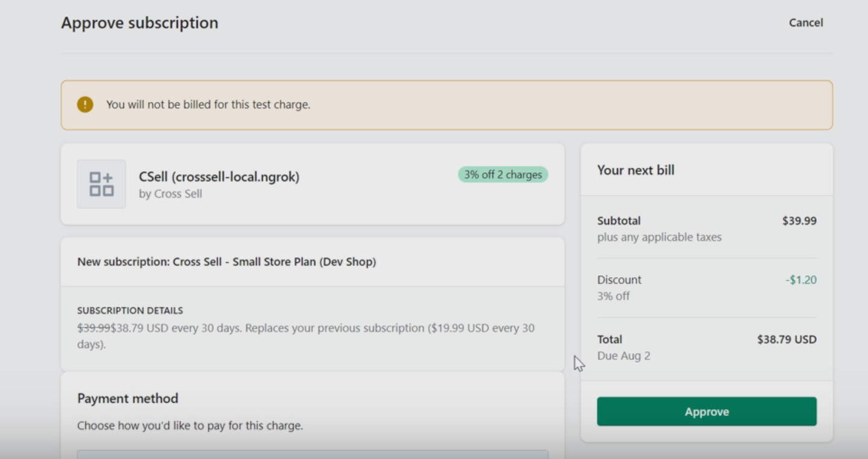Click the Approve button
This screenshot has height=459, width=868.
[707, 411]
